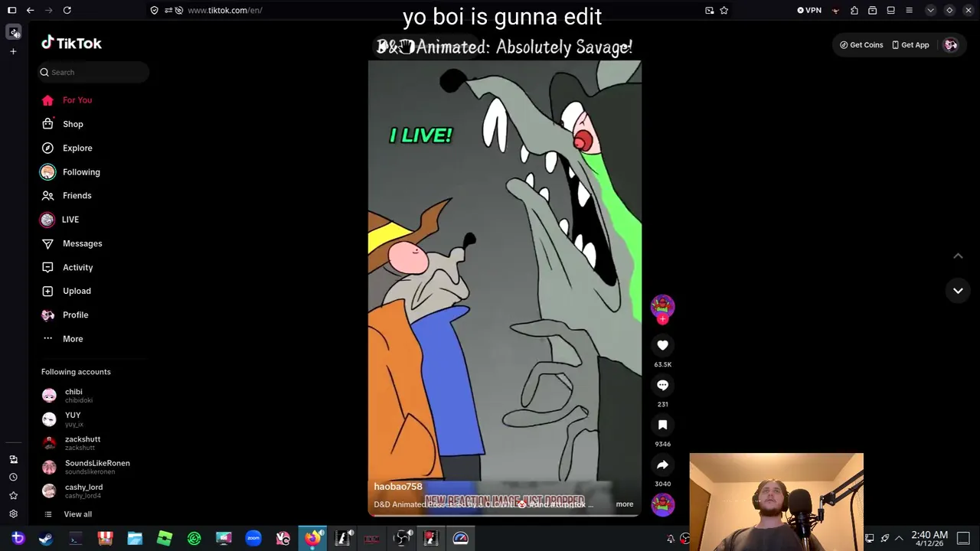
Task: Click Get Coins
Action: [x=861, y=44]
